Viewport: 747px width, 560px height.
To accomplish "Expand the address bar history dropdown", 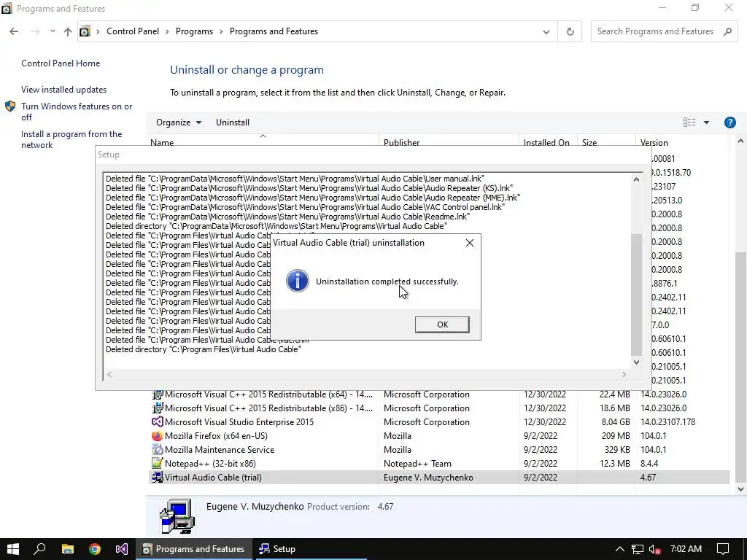I will pyautogui.click(x=546, y=32).
